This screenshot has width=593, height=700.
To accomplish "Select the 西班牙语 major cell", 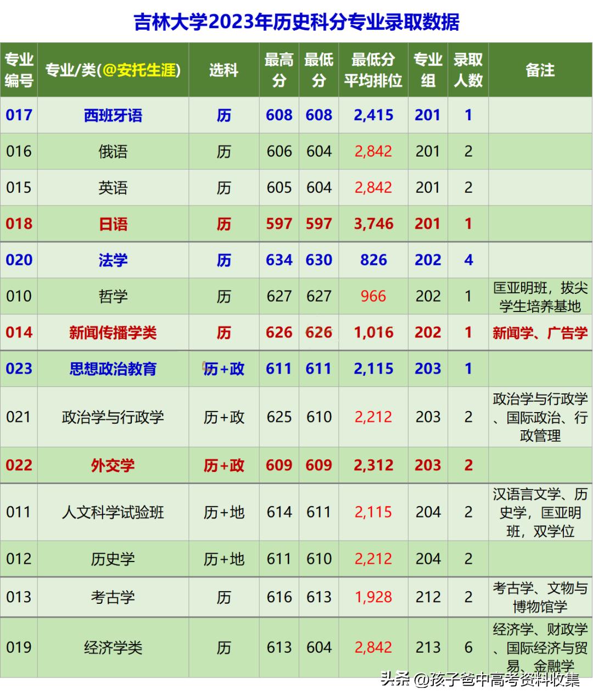I will pos(113,115).
